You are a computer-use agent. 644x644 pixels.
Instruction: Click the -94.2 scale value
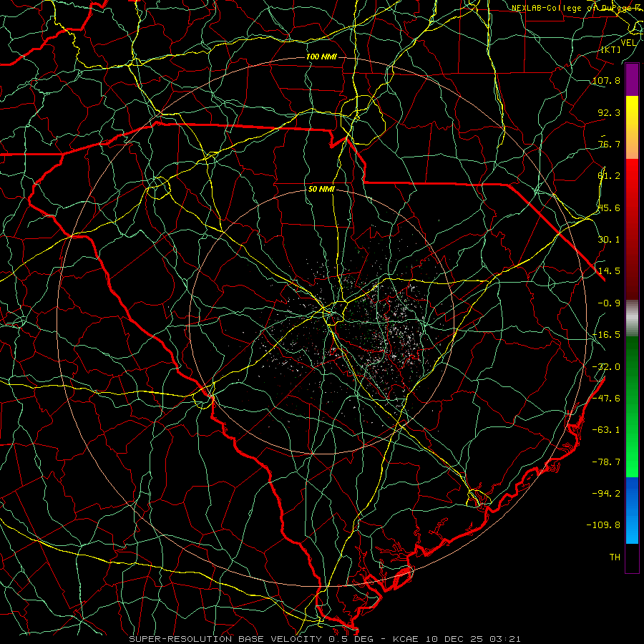pos(606,494)
